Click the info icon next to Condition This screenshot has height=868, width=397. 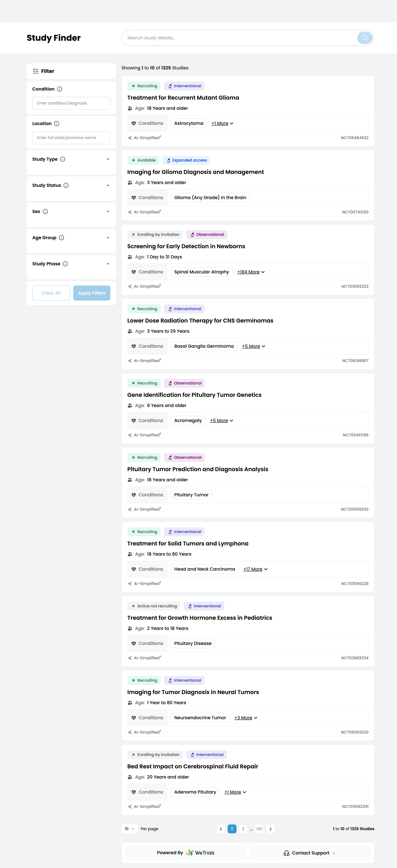(60, 89)
